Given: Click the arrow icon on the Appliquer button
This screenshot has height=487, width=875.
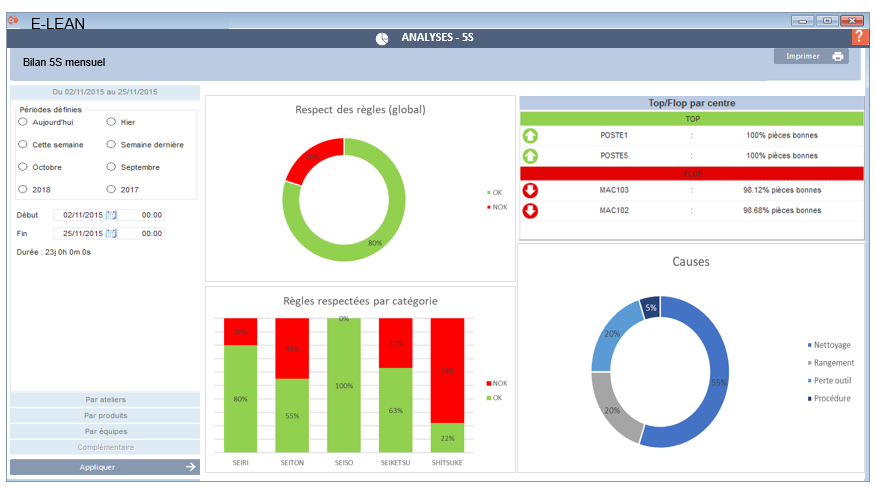Looking at the screenshot, I should (x=191, y=467).
